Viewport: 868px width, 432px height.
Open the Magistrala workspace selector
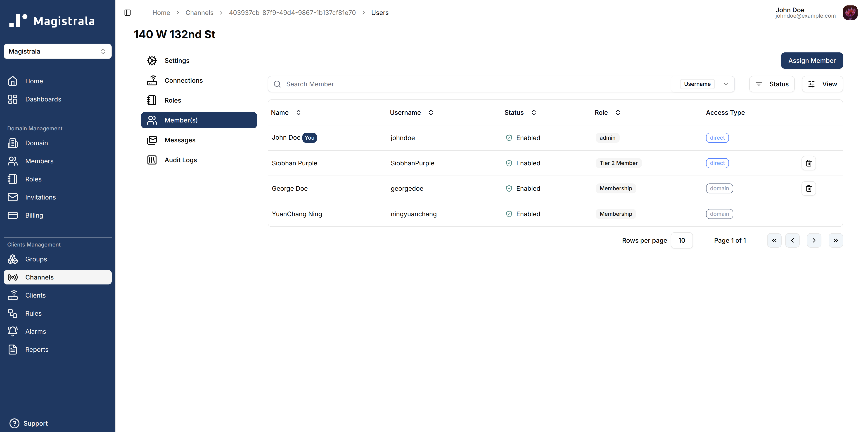pyautogui.click(x=57, y=51)
